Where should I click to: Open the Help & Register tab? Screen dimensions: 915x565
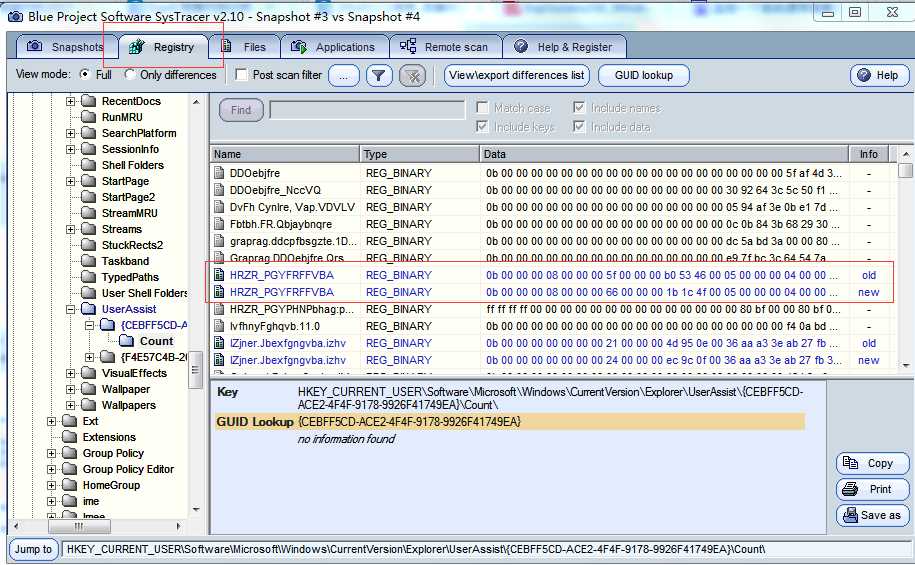[x=564, y=47]
